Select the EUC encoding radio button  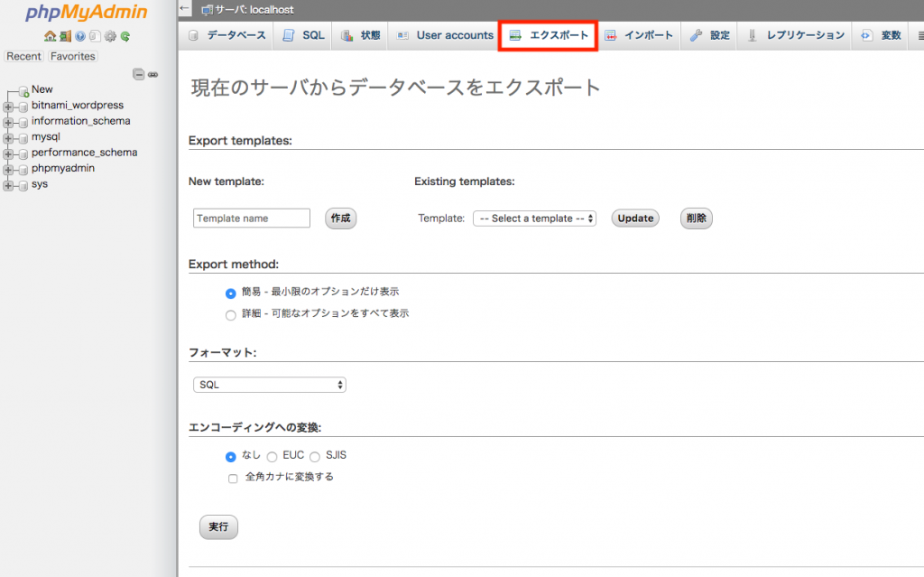(x=272, y=456)
